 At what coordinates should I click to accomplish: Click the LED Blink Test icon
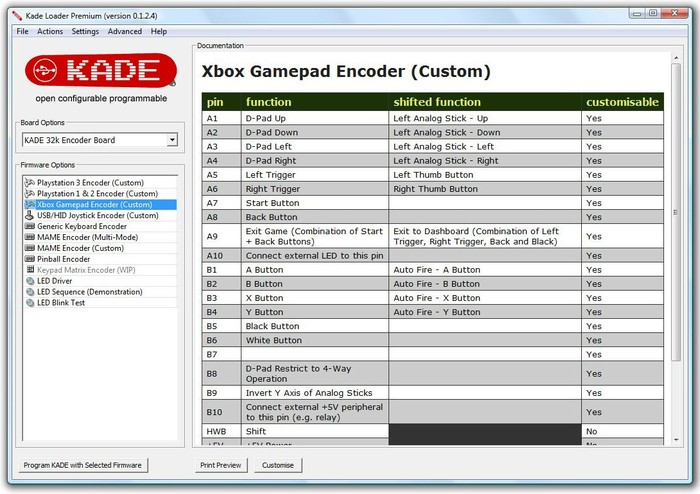coord(30,303)
